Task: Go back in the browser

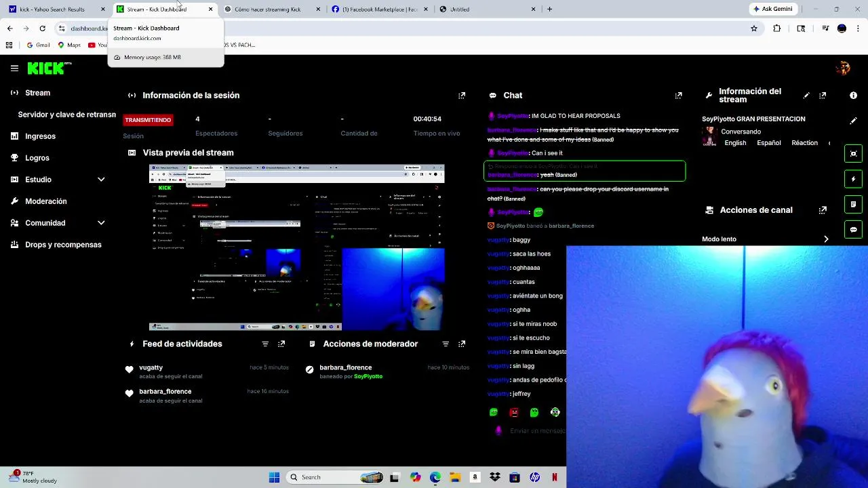Action: (9, 28)
